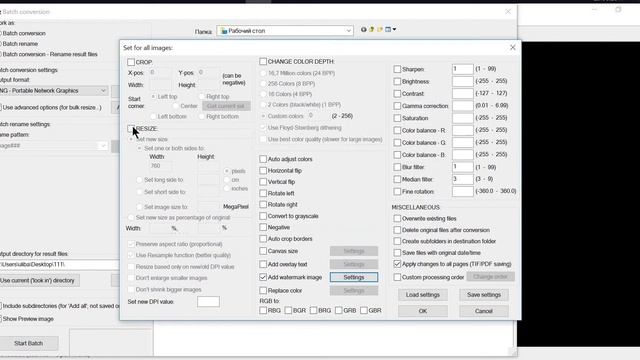Select the Batch rename radio option
This screenshot has height=360, width=640.
1,44
